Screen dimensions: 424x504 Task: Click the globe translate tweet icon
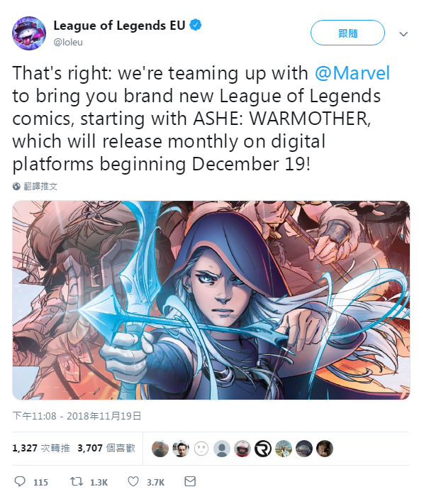(16, 187)
